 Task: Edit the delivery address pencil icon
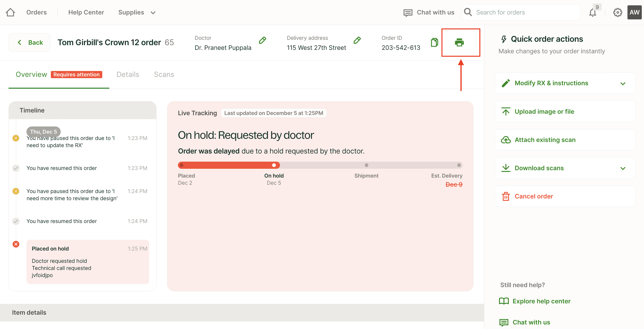(x=357, y=40)
